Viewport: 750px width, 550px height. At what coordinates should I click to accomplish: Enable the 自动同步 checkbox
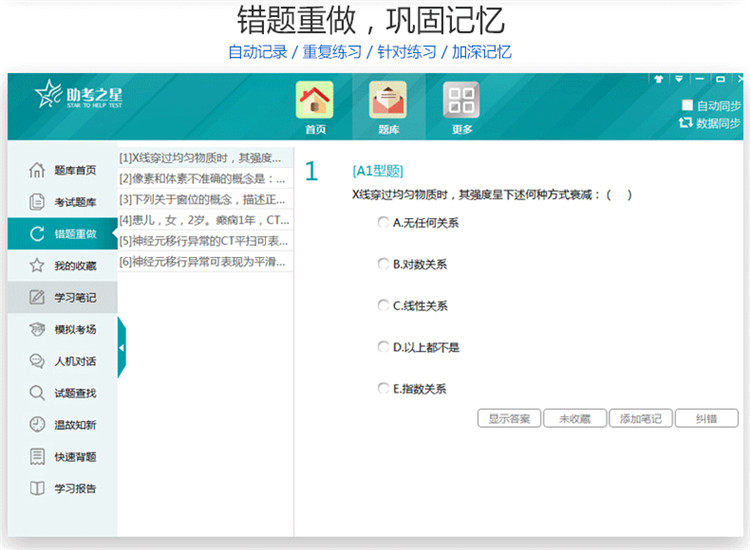point(687,105)
